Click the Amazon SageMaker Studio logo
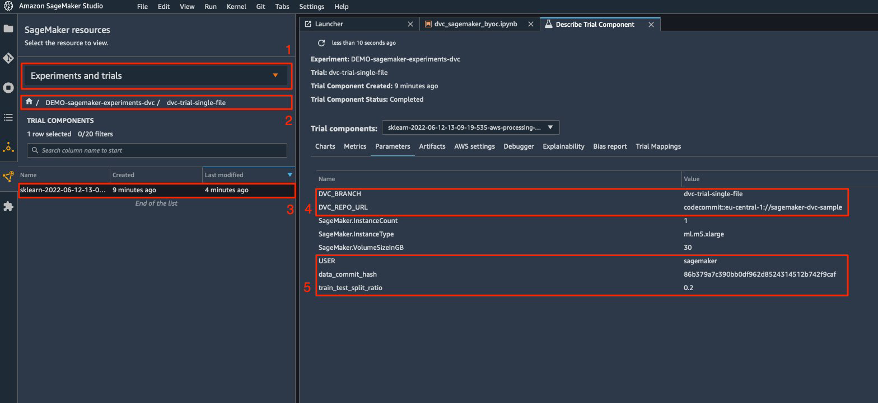Image resolution: width=879 pixels, height=404 pixels. [9, 6]
